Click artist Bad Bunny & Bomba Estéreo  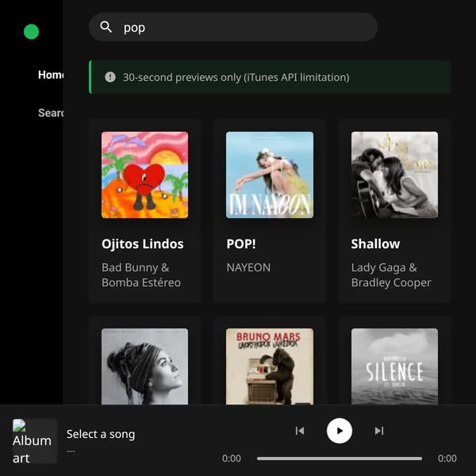141,275
